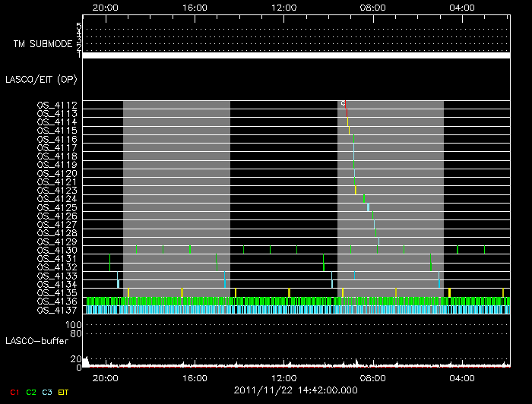The width and height of the screenshot is (532, 404).
Task: Click the TM SUBMODE label
Action: tap(42, 44)
